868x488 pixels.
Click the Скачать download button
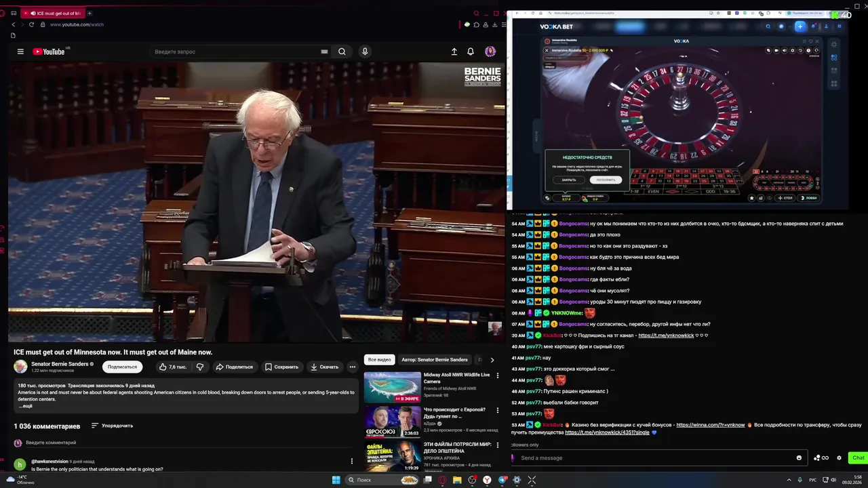click(324, 367)
